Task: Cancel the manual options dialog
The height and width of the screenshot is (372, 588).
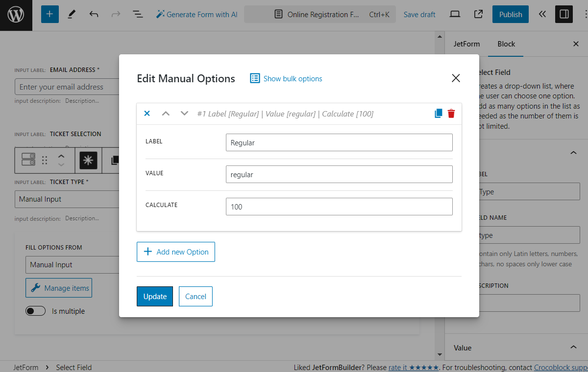Action: click(196, 296)
